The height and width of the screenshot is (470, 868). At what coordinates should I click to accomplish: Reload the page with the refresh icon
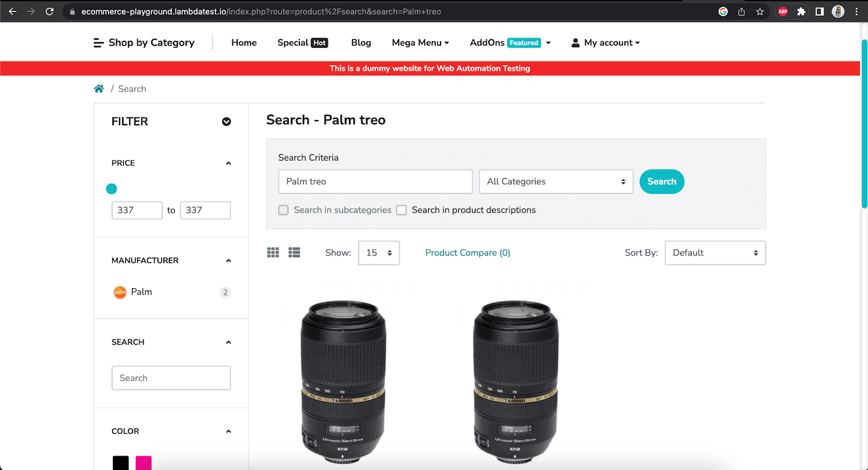pos(49,11)
